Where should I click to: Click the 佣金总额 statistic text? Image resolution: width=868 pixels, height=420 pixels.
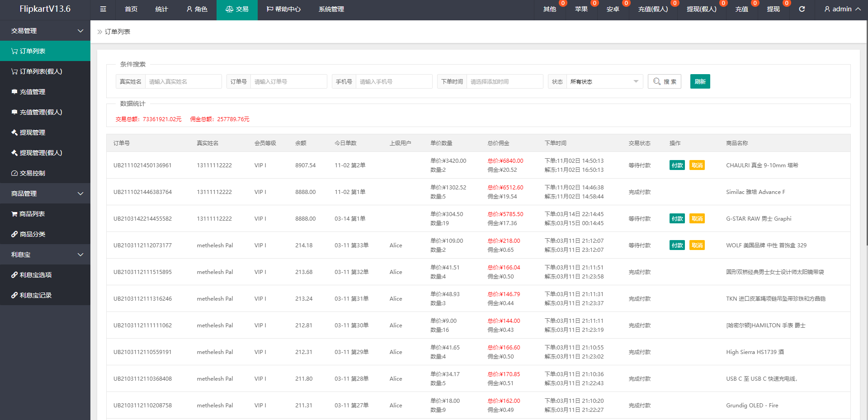[x=220, y=119]
